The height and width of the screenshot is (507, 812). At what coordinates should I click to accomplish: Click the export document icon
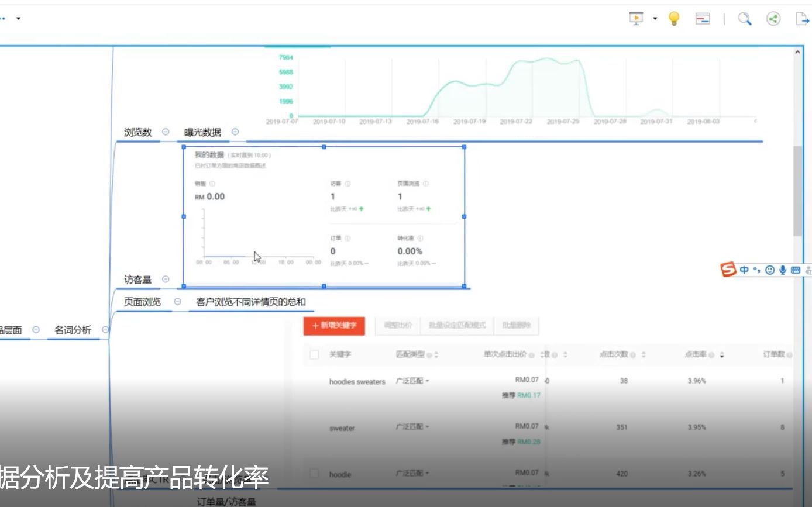coord(802,18)
